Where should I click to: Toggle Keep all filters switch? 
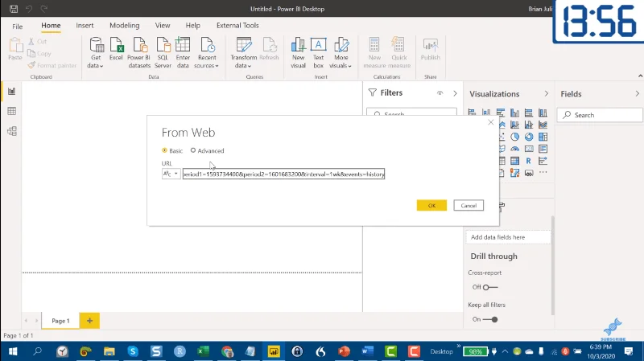point(490,319)
